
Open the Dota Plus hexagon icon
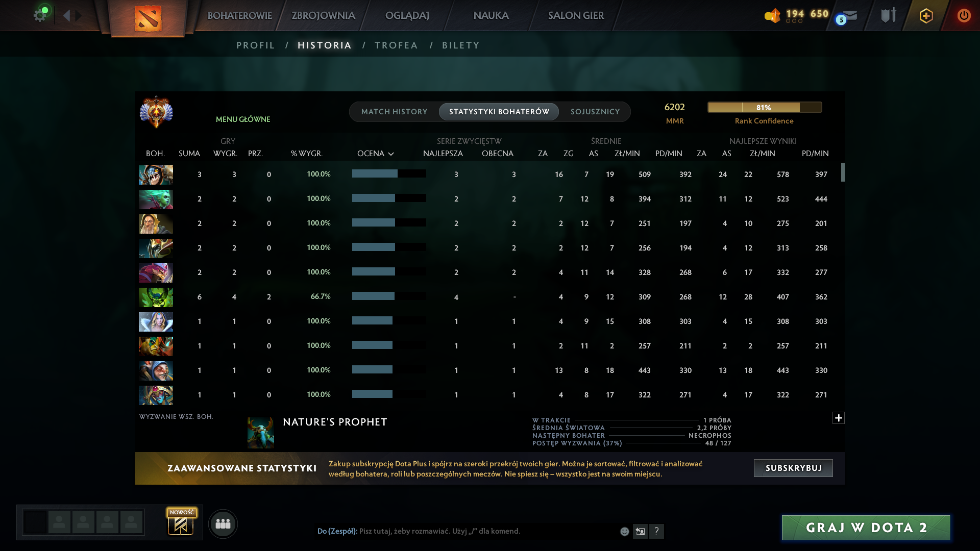click(926, 15)
